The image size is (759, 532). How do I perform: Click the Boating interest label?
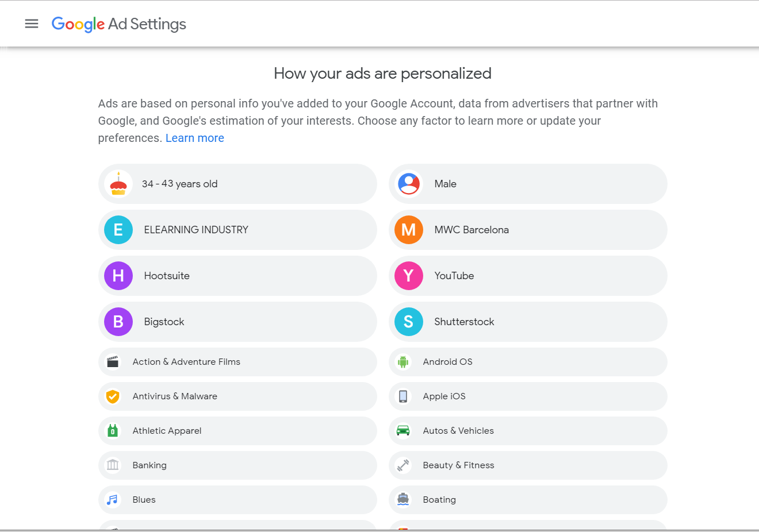pos(439,500)
